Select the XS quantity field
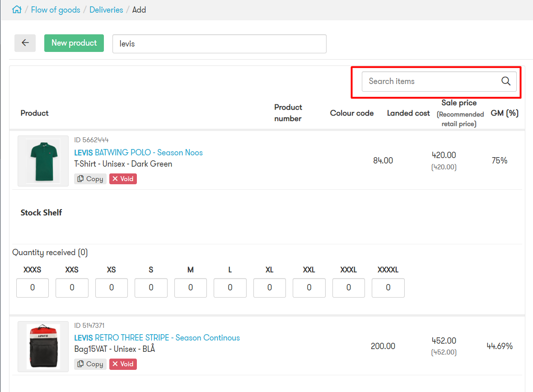This screenshot has height=392, width=533. coord(112,288)
